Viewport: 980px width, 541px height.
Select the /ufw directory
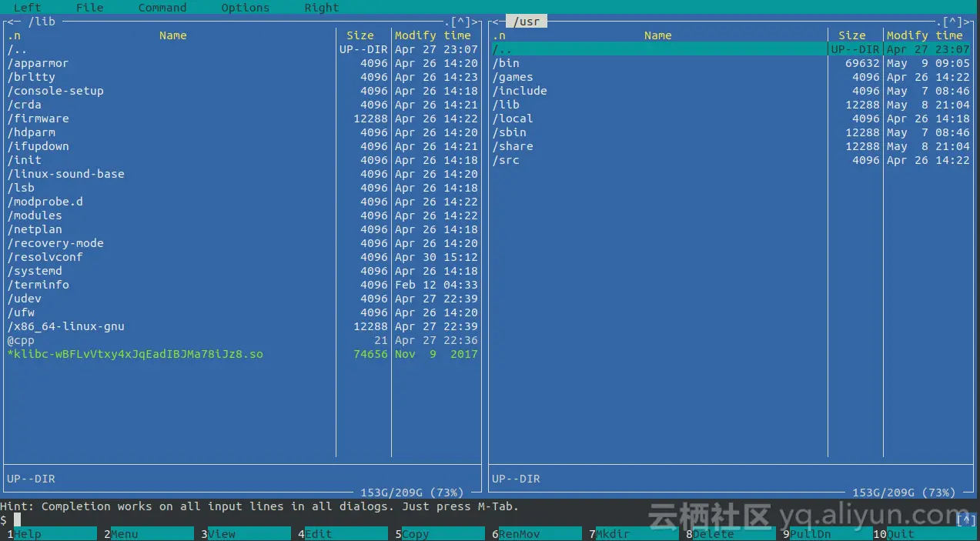tap(242, 312)
